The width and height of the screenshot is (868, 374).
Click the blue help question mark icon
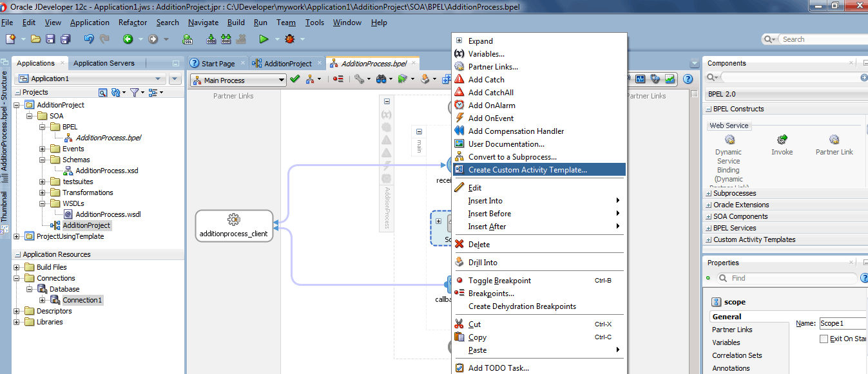point(688,79)
